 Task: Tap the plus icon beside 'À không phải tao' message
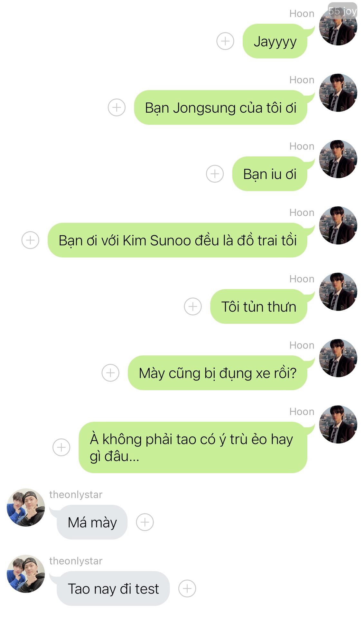pyautogui.click(x=61, y=447)
